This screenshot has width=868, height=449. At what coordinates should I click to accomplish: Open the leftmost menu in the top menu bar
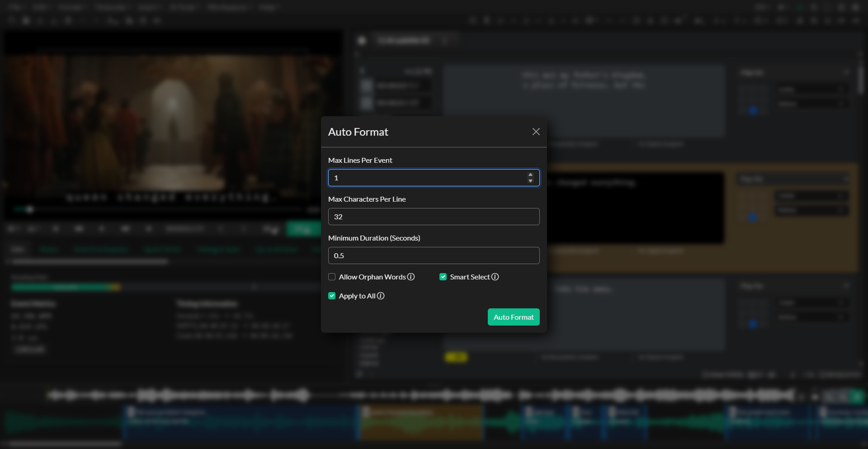tap(15, 7)
